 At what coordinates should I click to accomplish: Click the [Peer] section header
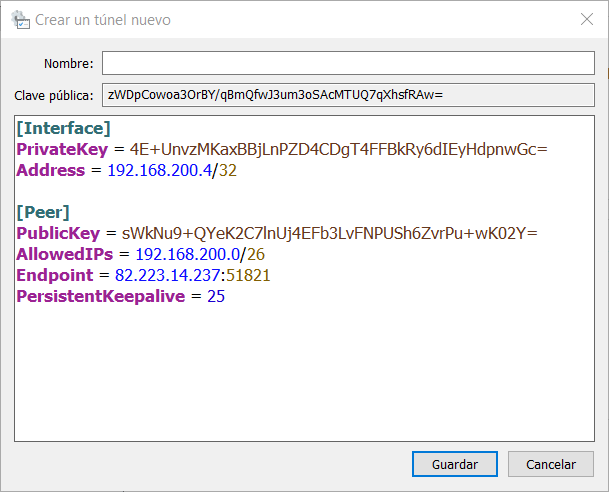click(43, 212)
